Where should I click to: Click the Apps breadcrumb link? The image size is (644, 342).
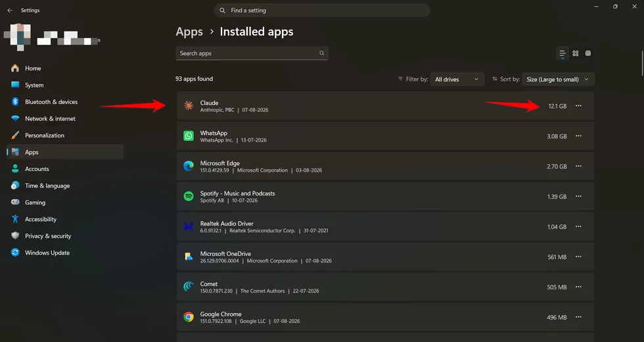tap(189, 32)
